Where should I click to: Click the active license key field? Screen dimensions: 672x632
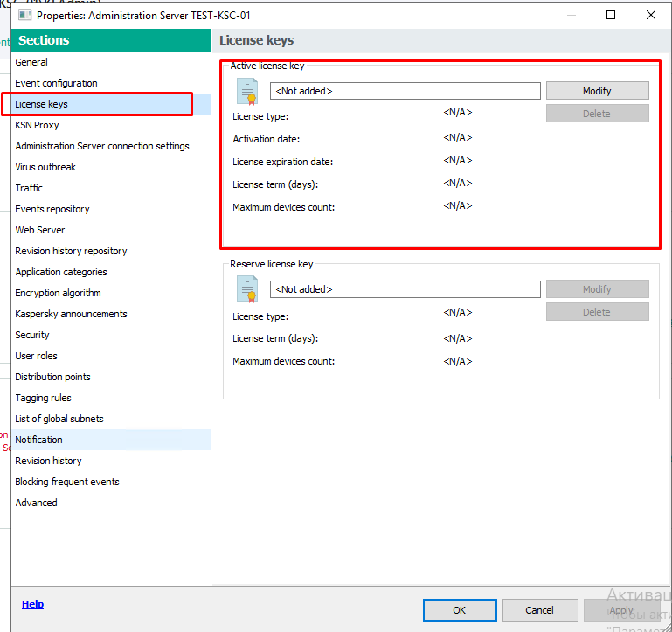pyautogui.click(x=405, y=91)
